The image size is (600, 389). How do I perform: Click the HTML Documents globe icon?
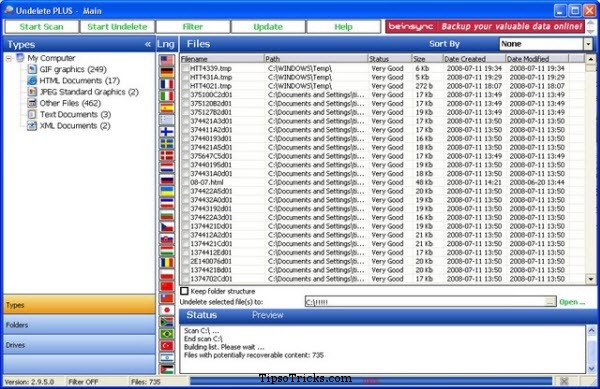point(32,80)
